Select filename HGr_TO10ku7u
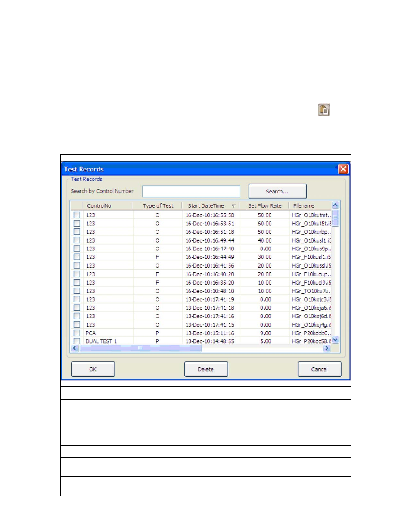 tap(311, 291)
